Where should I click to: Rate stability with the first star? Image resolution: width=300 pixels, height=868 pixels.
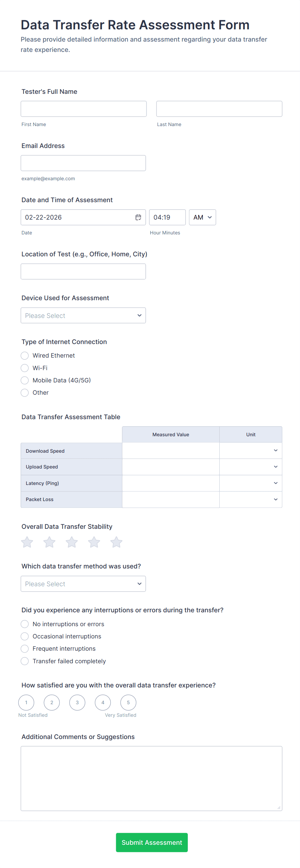coord(27,542)
